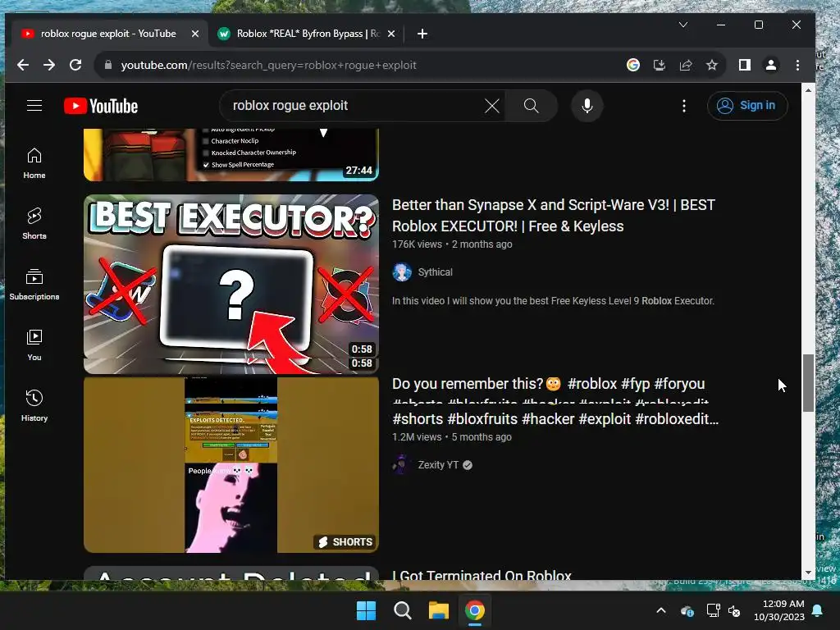Open the You section in sidebar
Image resolution: width=840 pixels, height=630 pixels.
point(34,345)
